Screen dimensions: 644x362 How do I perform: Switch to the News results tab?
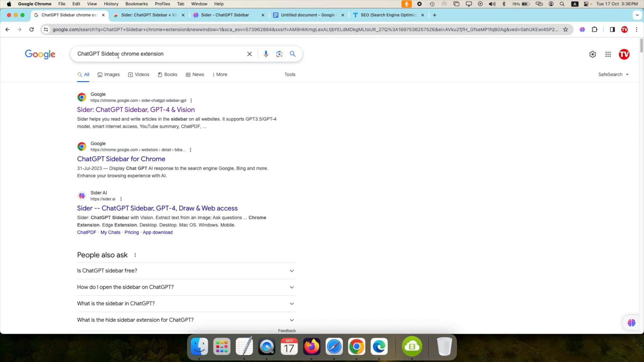pos(195,74)
